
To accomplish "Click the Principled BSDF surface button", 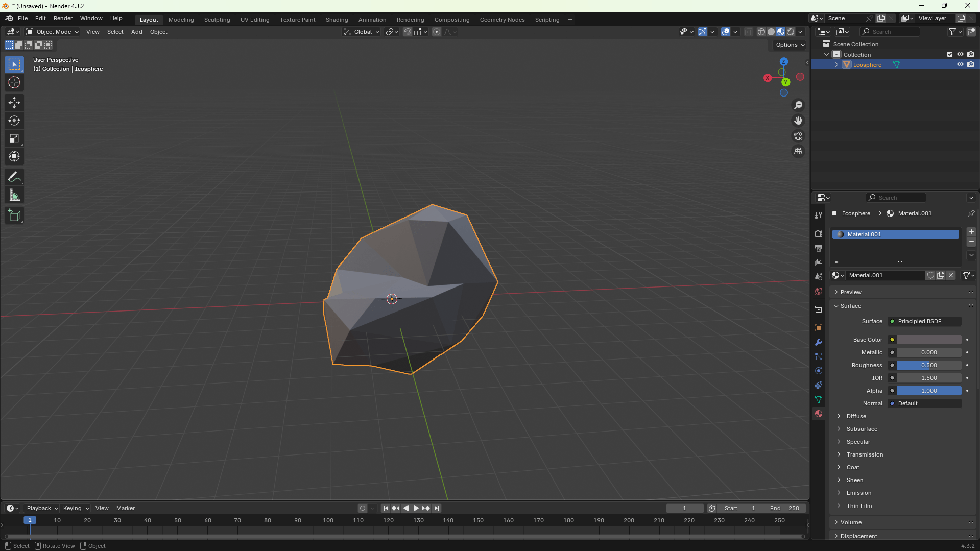I will coord(925,321).
